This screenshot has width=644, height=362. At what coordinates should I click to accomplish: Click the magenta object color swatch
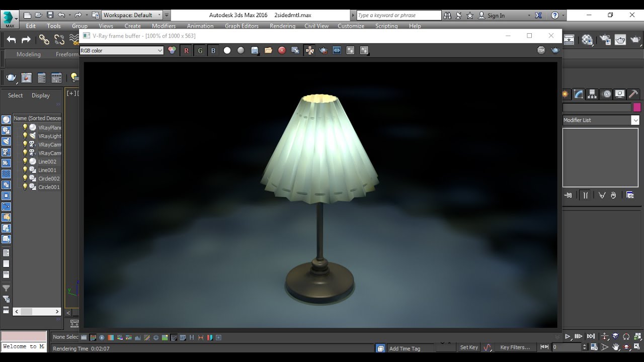point(637,107)
